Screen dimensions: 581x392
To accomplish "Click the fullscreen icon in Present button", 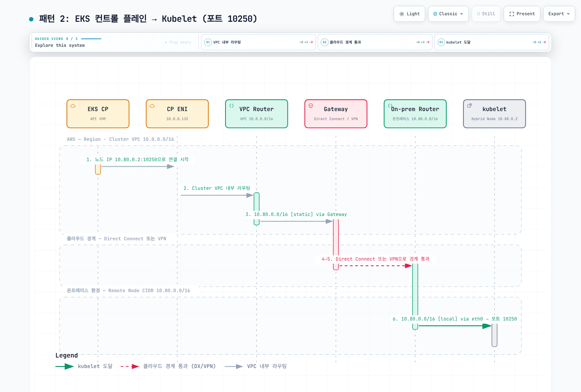I will tap(512, 14).
